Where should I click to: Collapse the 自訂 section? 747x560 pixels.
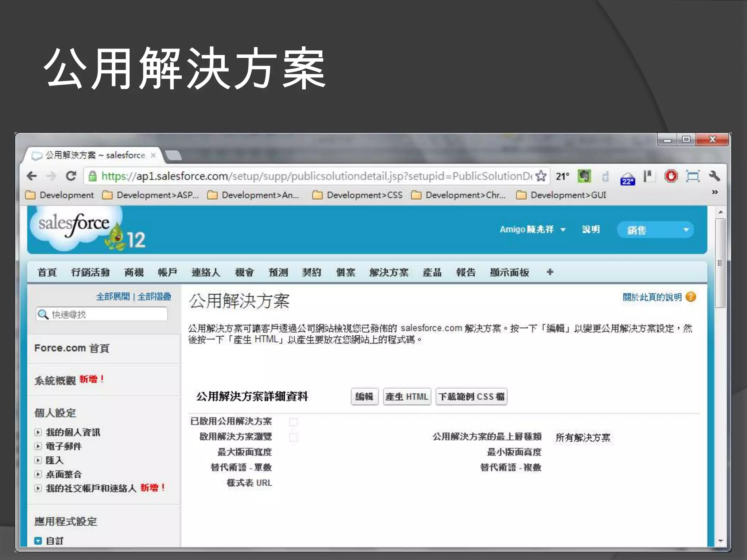click(x=38, y=540)
